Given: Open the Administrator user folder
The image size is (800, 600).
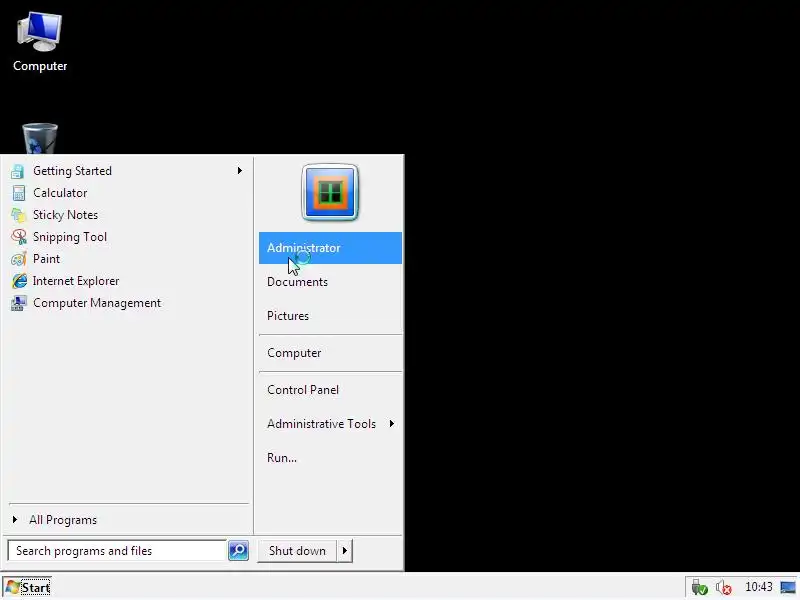Looking at the screenshot, I should click(x=330, y=248).
